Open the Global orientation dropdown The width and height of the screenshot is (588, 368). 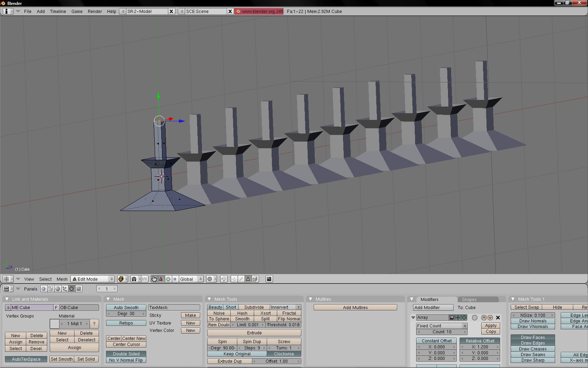[191, 279]
